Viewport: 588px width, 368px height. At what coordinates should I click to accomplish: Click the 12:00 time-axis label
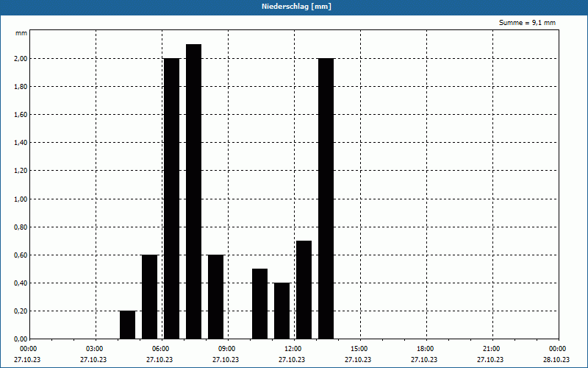pos(292,349)
